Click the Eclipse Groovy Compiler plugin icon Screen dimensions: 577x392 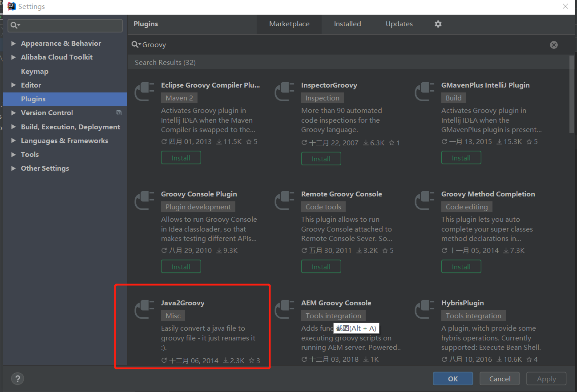pyautogui.click(x=144, y=92)
